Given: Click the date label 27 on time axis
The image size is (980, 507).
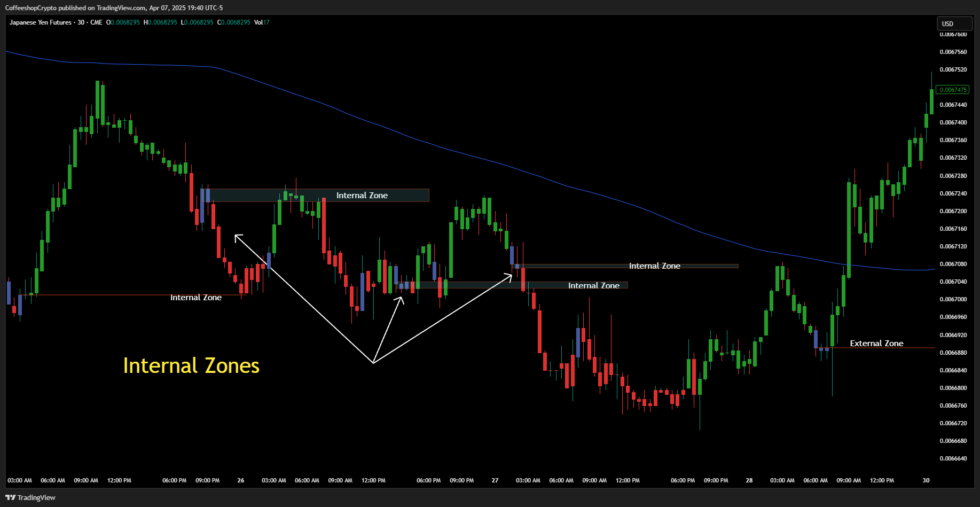Looking at the screenshot, I should pos(495,480).
